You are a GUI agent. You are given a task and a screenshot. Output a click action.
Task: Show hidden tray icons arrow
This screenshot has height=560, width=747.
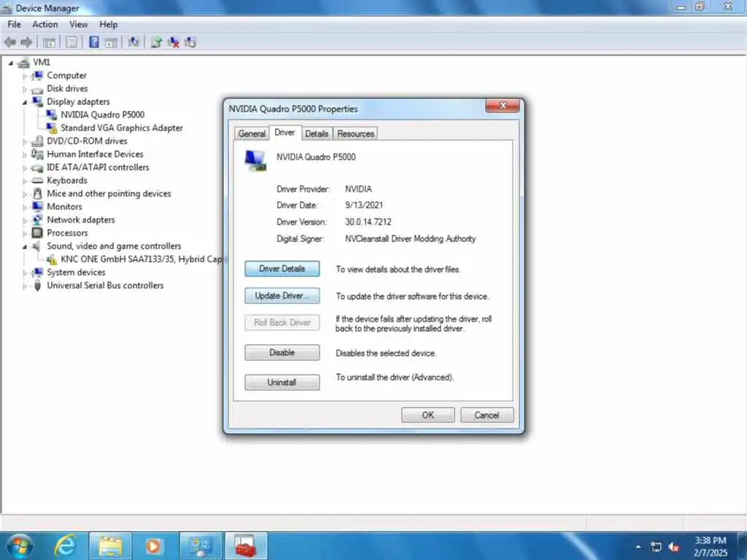pyautogui.click(x=638, y=547)
